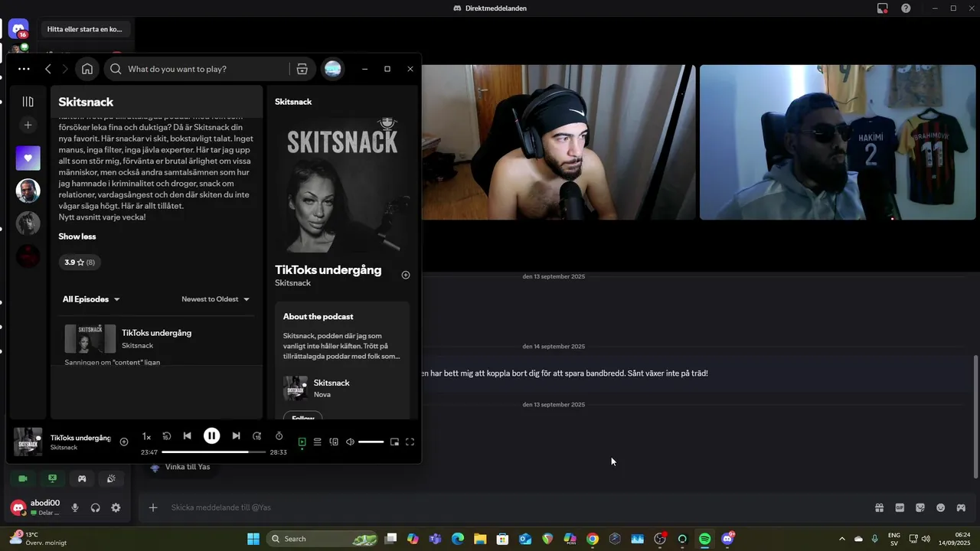Image resolution: width=980 pixels, height=551 pixels.
Task: Skip forward 15 seconds
Action: coord(257,436)
